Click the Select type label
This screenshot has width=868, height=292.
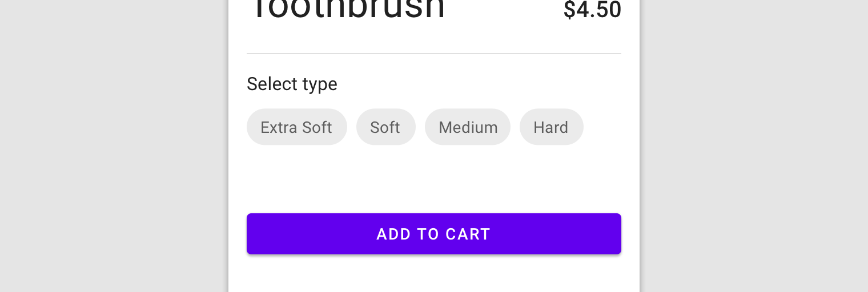tap(292, 84)
